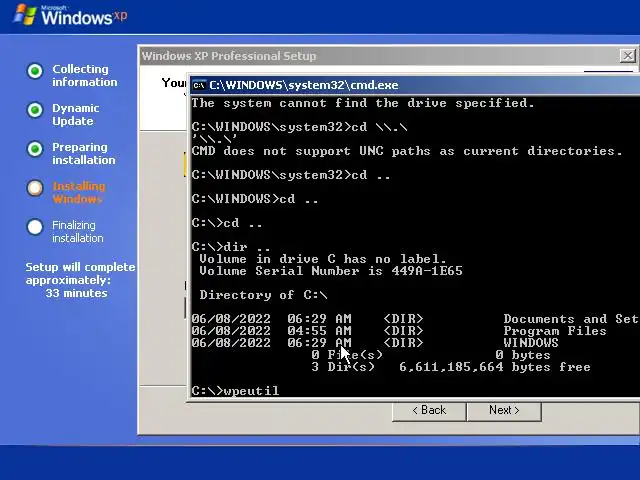This screenshot has height=480, width=640.
Task: Click the 'C:\WINDOWS>cd ..' line
Action: pyautogui.click(x=255, y=199)
